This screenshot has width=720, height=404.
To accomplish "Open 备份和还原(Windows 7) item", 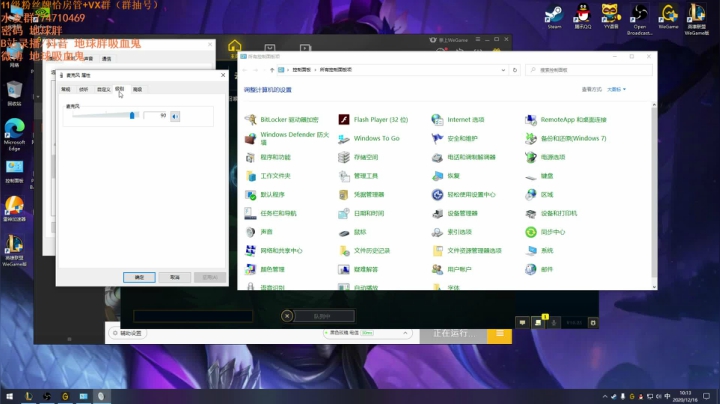I will 565,138.
